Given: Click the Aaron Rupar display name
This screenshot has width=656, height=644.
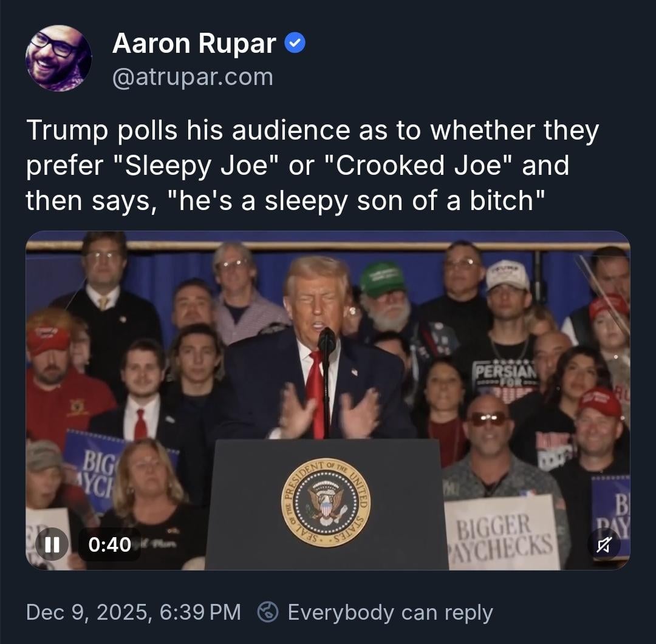Looking at the screenshot, I should (x=194, y=43).
